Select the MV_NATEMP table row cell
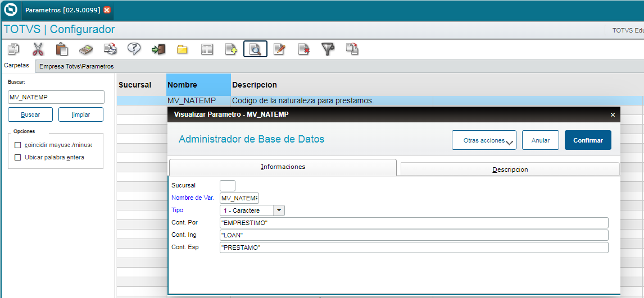This screenshot has width=644, height=298. [x=198, y=100]
